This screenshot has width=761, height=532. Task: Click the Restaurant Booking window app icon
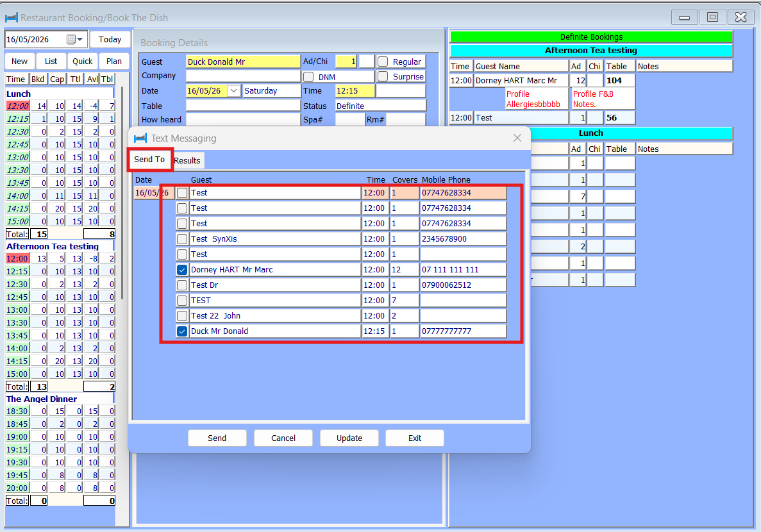tap(12, 18)
